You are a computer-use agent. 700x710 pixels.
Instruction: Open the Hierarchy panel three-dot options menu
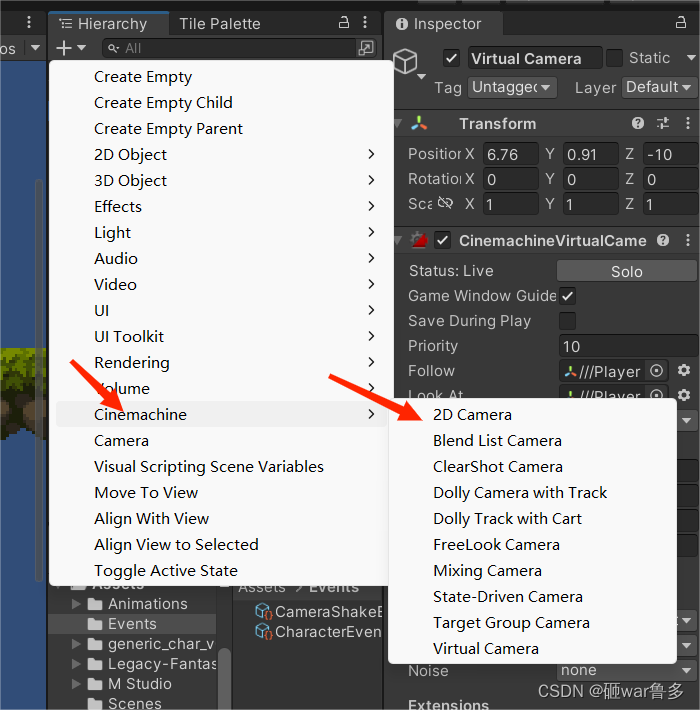pos(365,23)
